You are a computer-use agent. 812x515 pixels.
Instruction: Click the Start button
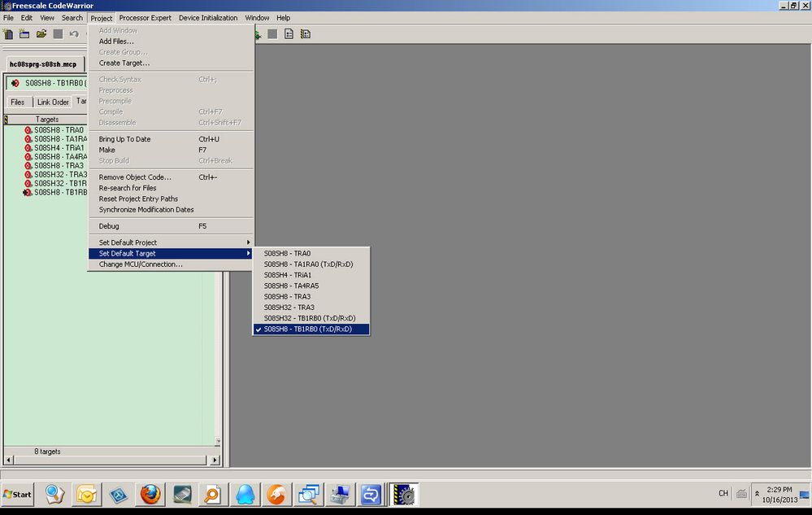click(18, 495)
